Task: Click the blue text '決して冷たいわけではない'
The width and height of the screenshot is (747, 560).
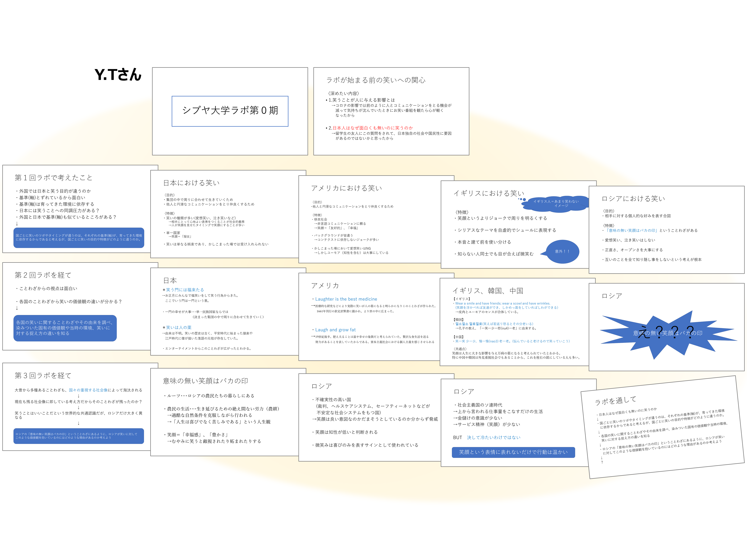Action: pos(494,438)
